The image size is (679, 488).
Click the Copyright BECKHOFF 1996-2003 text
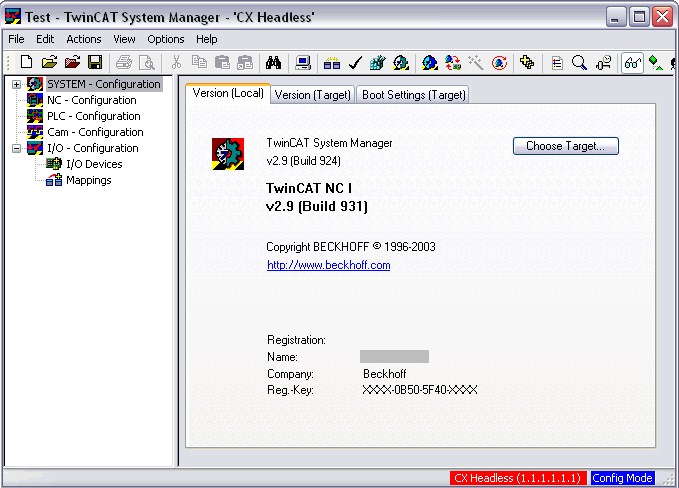point(351,247)
